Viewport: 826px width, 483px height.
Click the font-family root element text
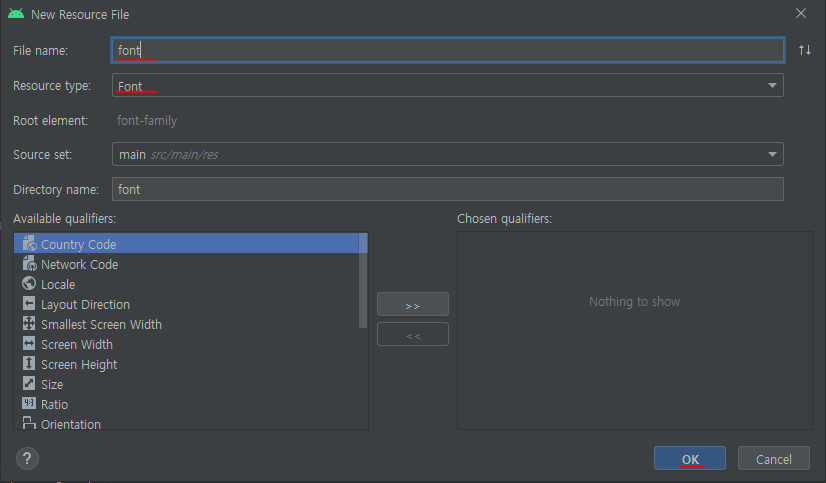(147, 121)
